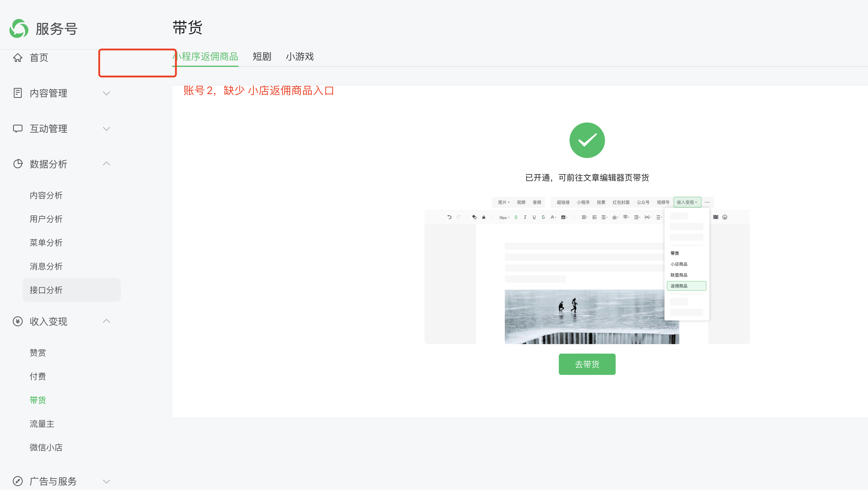Click the 广告与服务 compass icon
Viewport: 868px width, 490px height.
click(x=17, y=481)
